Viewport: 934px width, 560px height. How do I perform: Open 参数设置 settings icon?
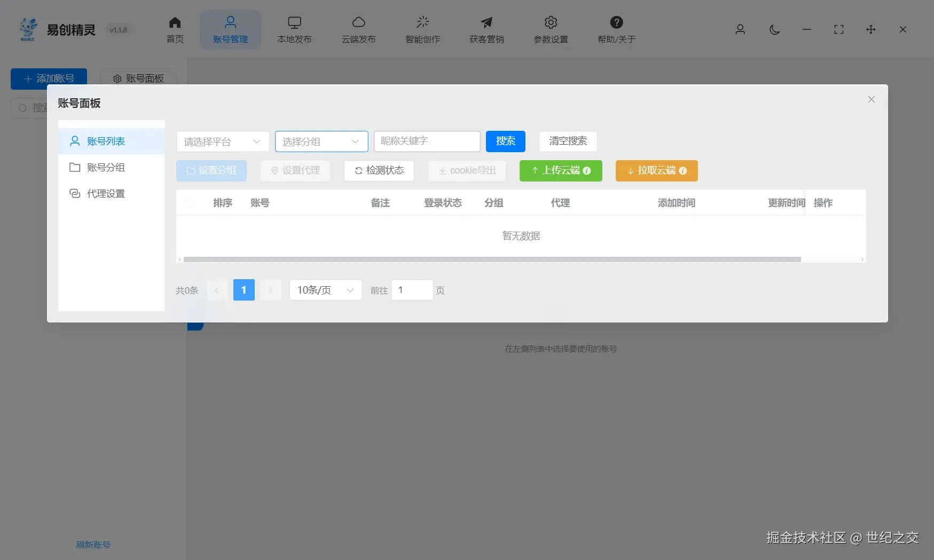tap(550, 29)
